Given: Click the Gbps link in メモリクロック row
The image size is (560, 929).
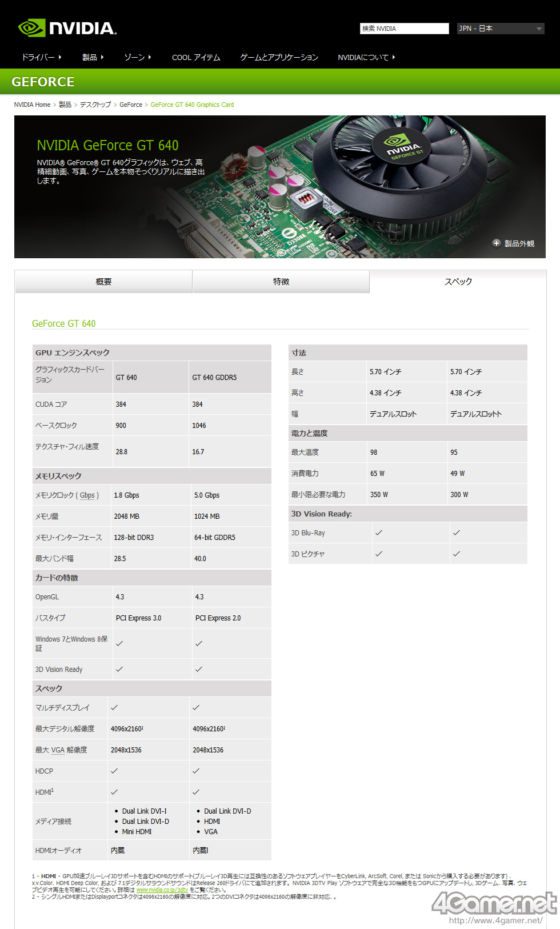Looking at the screenshot, I should [87, 495].
